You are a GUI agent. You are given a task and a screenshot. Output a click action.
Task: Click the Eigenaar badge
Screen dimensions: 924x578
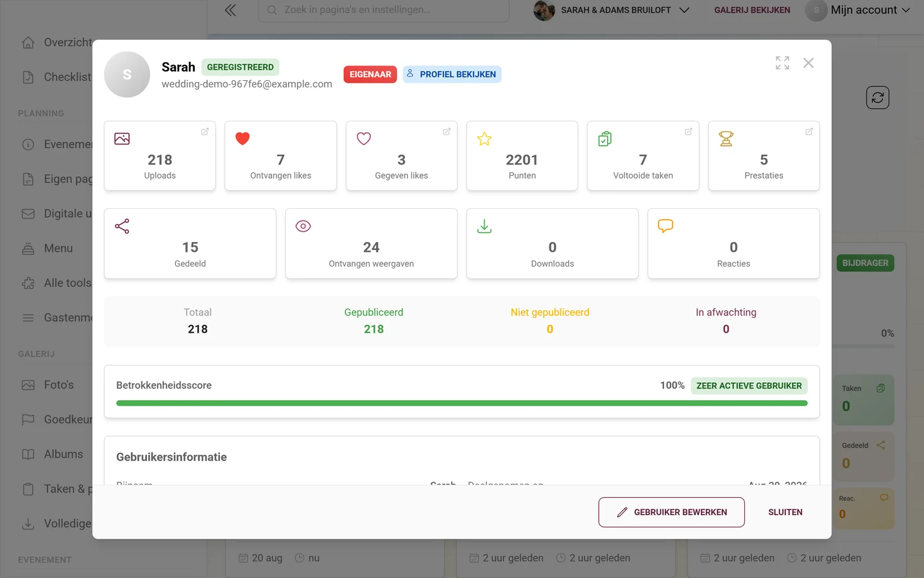[x=370, y=74]
